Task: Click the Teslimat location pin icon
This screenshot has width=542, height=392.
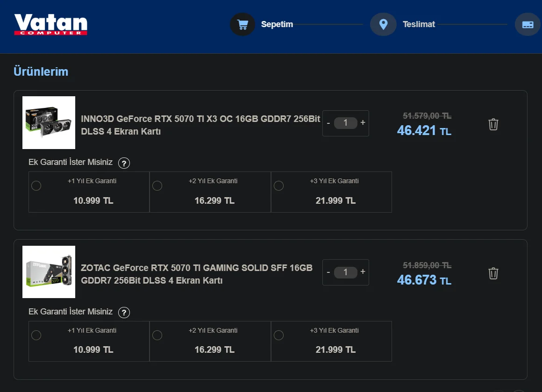Action: 383,24
